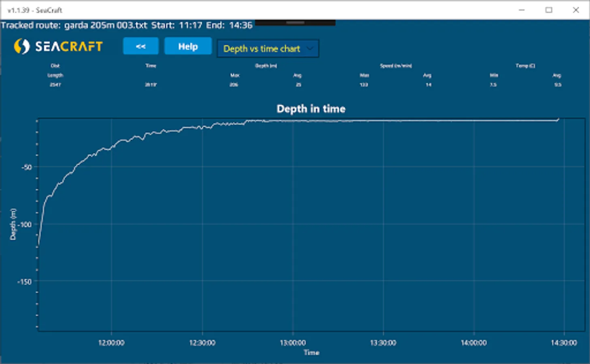Viewport: 590px width, 364px height.
Task: Open the Help panel
Action: [x=188, y=46]
